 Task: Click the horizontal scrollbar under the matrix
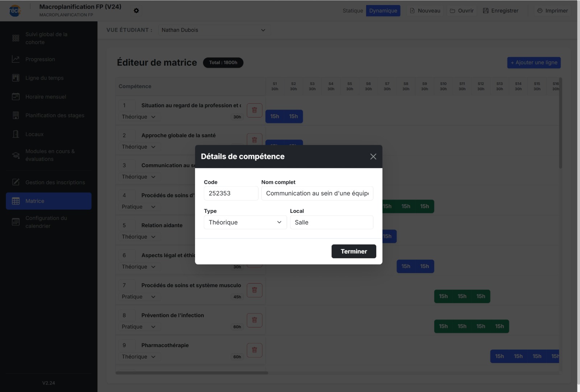192,373
